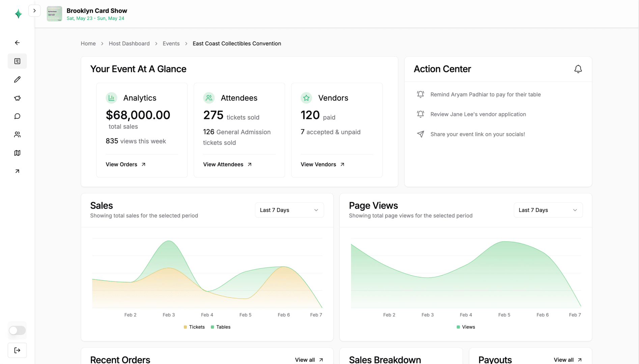This screenshot has height=364, width=639.
Task: Toggle the switch in the left sidebar
Action: (17, 330)
